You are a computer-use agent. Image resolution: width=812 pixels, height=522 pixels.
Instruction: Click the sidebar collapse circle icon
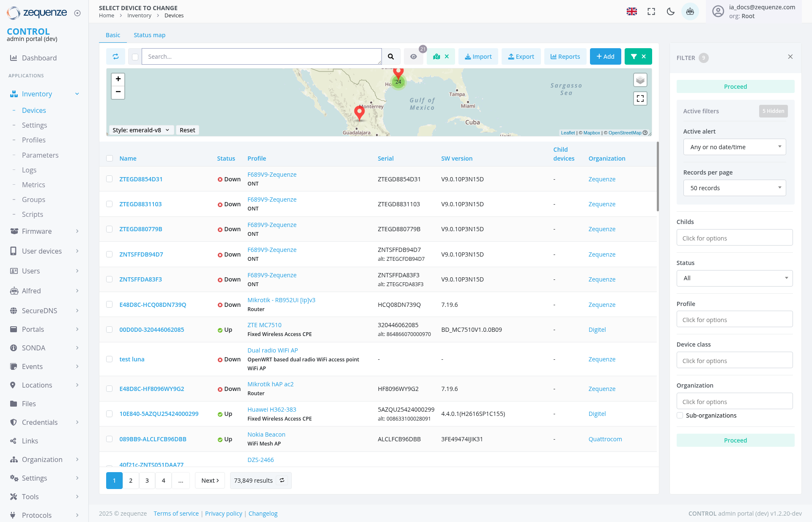point(77,13)
